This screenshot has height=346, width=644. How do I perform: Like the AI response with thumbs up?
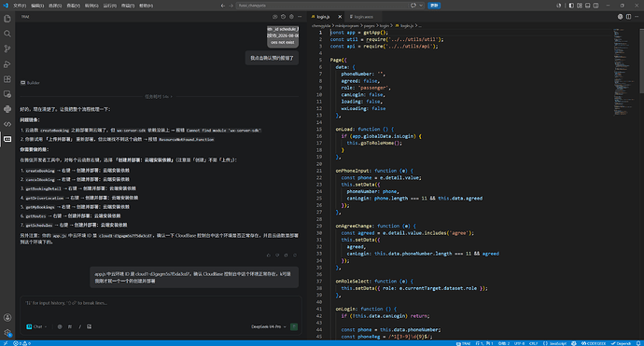(269, 256)
